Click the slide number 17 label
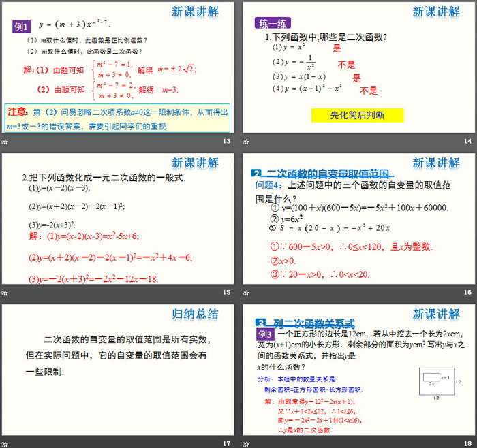Viewport: 477px width, 448px height. tap(226, 444)
